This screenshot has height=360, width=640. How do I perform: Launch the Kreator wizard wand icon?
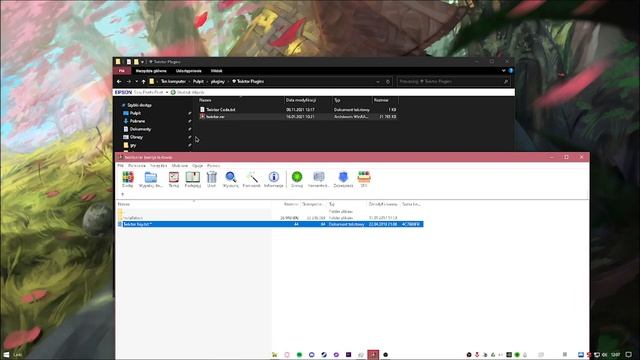[251, 180]
